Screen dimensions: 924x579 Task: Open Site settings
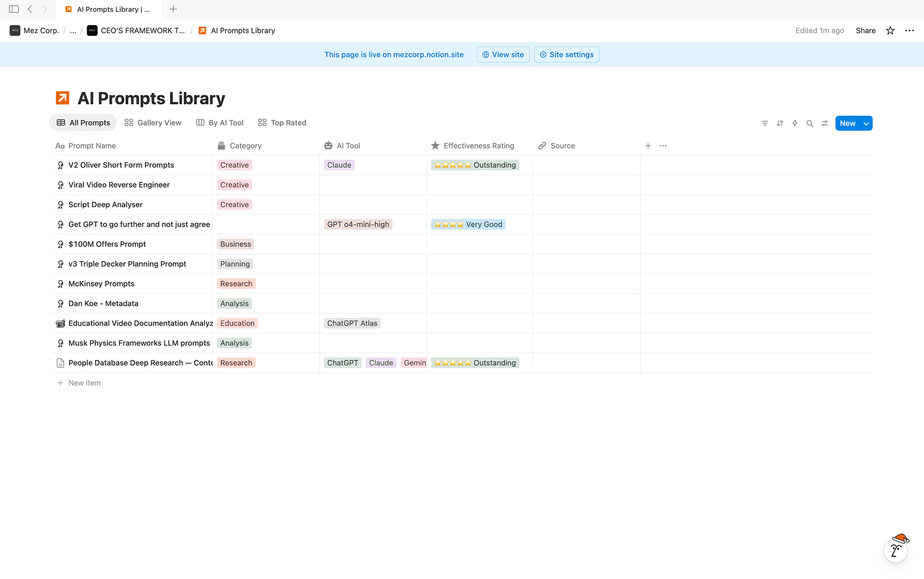pyautogui.click(x=567, y=55)
